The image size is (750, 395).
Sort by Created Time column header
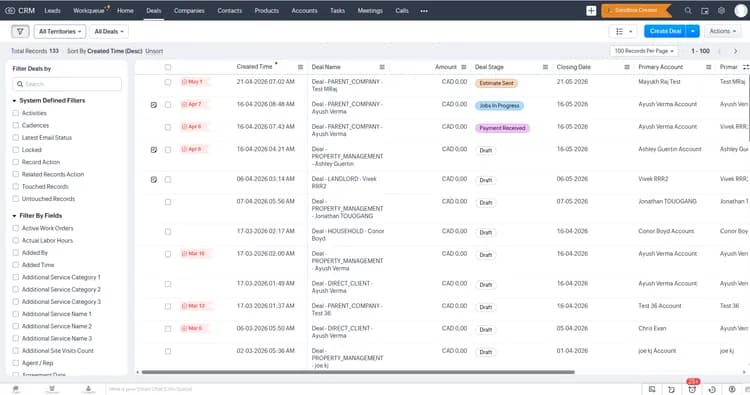[x=254, y=67]
